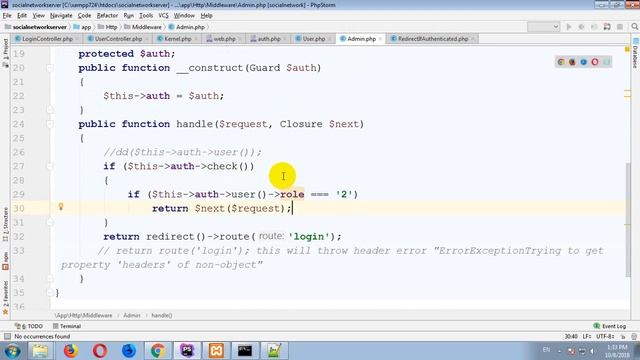Open in Opera via editor browser icon

tap(595, 62)
